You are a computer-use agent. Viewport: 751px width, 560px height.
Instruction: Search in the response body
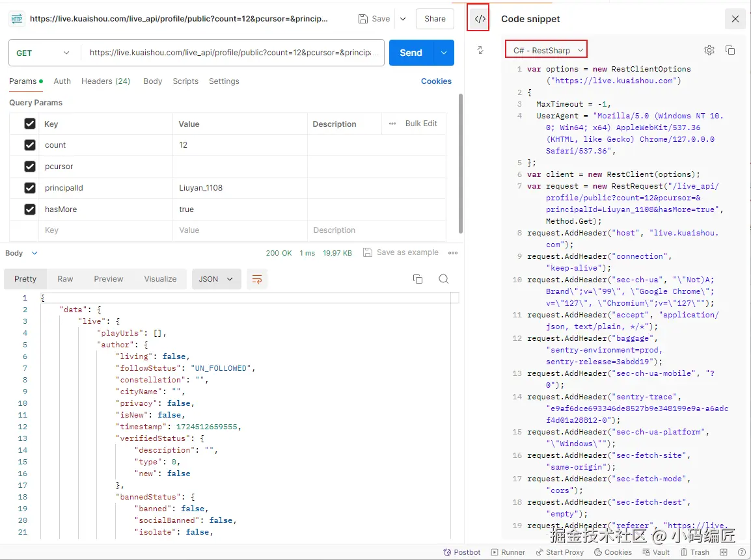pyautogui.click(x=444, y=279)
